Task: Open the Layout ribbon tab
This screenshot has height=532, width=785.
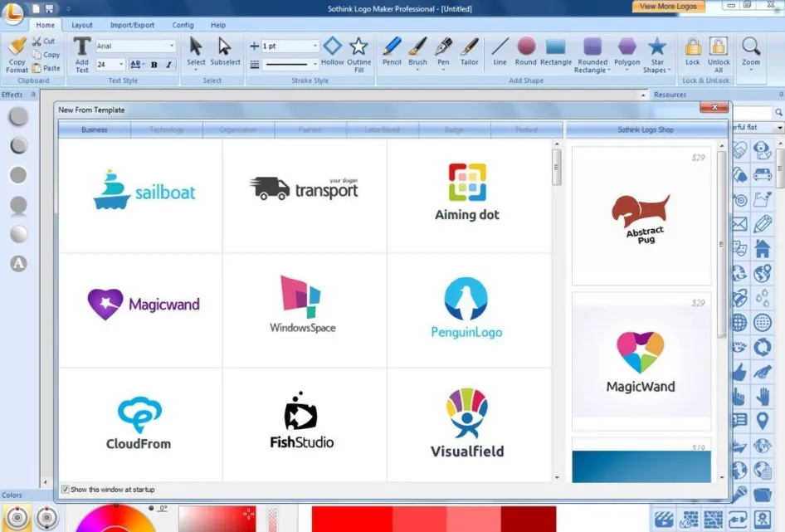Action: coord(81,25)
